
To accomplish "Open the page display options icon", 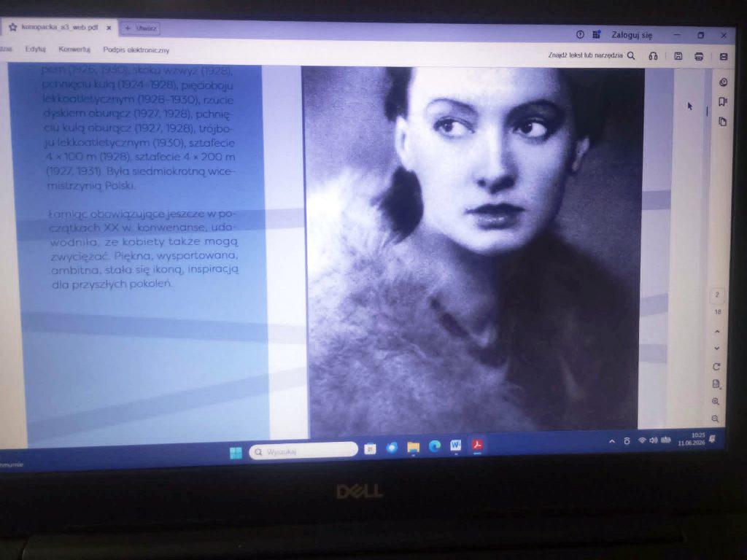I will (x=716, y=384).
